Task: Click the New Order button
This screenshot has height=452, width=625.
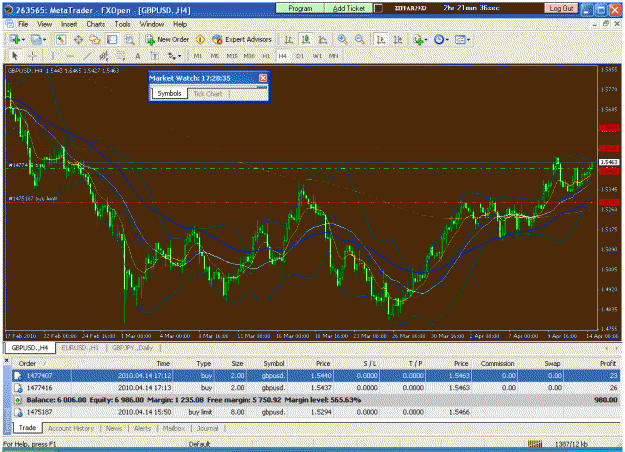Action: coord(167,39)
